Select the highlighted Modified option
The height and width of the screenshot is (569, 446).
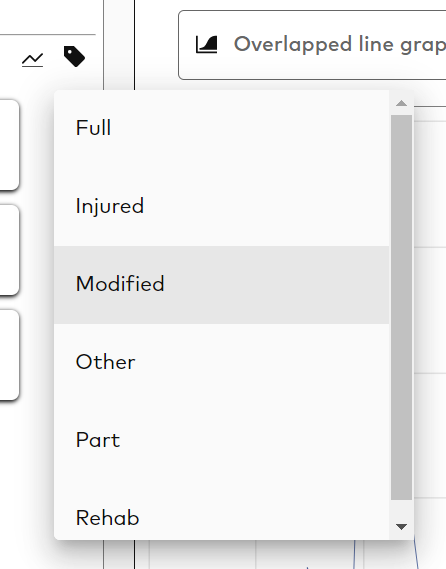(221, 285)
